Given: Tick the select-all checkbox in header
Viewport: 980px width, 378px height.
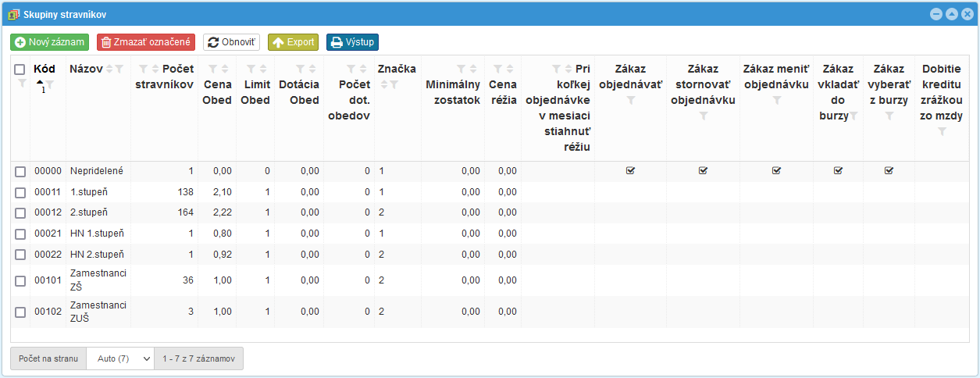Looking at the screenshot, I should pyautogui.click(x=20, y=70).
